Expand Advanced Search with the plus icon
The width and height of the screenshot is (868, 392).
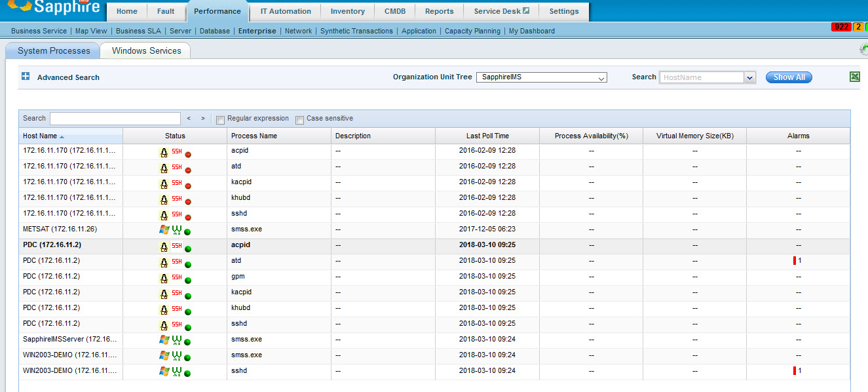tap(26, 77)
